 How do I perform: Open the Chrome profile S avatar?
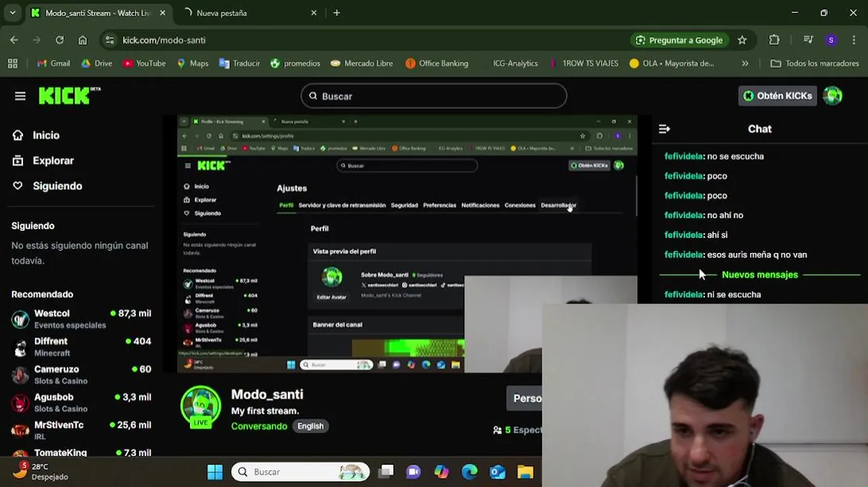pyautogui.click(x=831, y=40)
